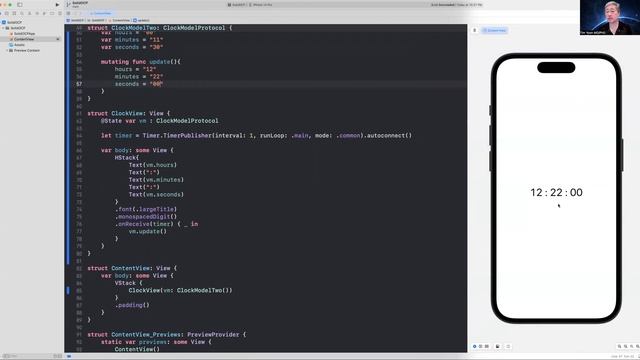Open preview Variants options
Screen dimensions: 640x360
(487, 346)
